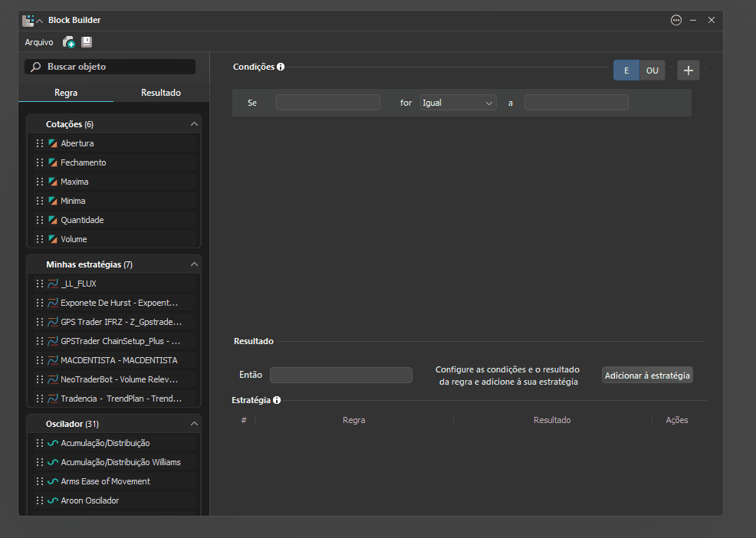
Task: Click the chevron beside Block Builder title
Action: click(x=40, y=21)
